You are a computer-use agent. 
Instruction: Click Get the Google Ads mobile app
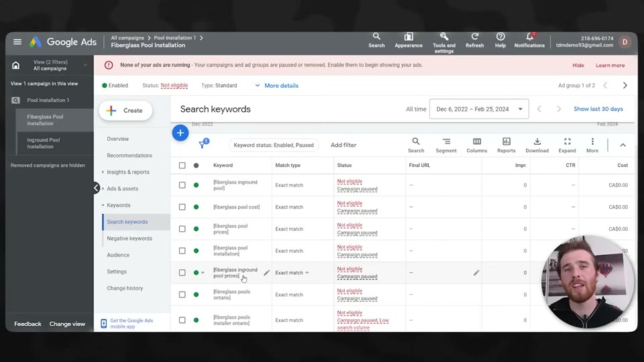click(131, 323)
